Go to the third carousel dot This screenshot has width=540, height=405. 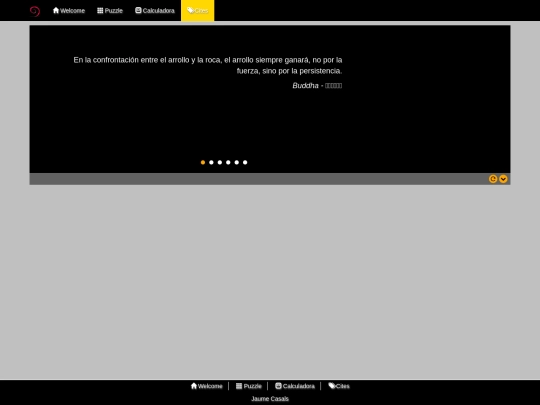220,163
